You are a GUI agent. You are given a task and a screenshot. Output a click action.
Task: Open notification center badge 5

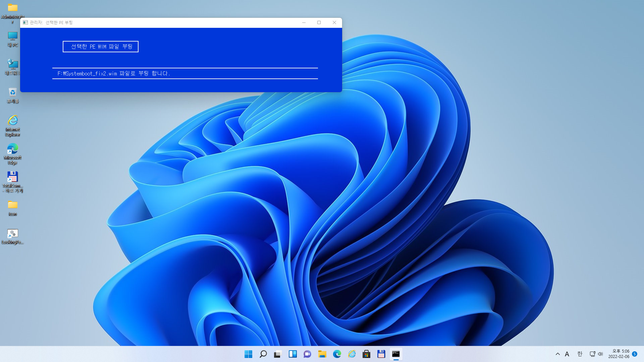click(x=635, y=354)
